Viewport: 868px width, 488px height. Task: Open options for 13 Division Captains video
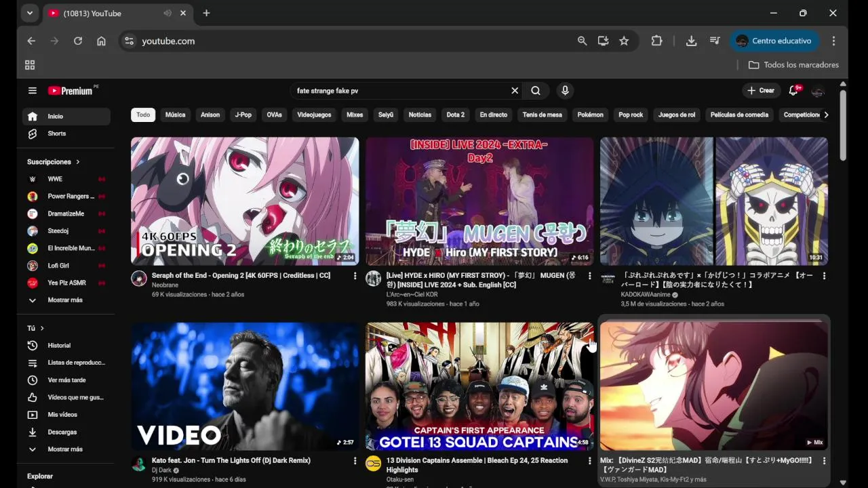[x=589, y=461]
